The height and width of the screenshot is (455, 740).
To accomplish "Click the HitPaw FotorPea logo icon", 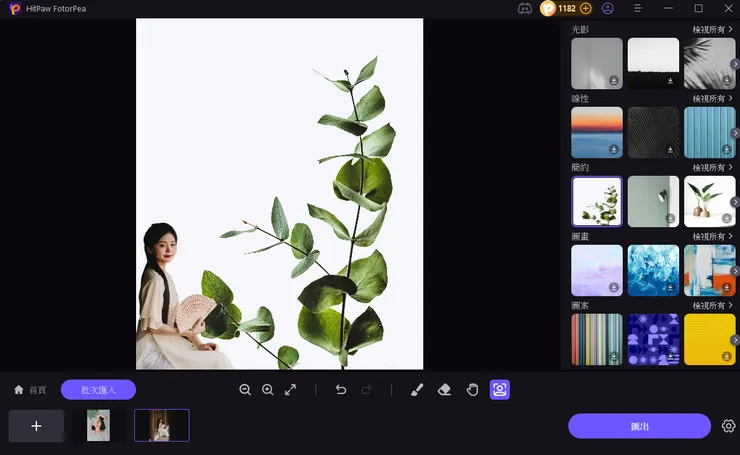I will (x=15, y=8).
